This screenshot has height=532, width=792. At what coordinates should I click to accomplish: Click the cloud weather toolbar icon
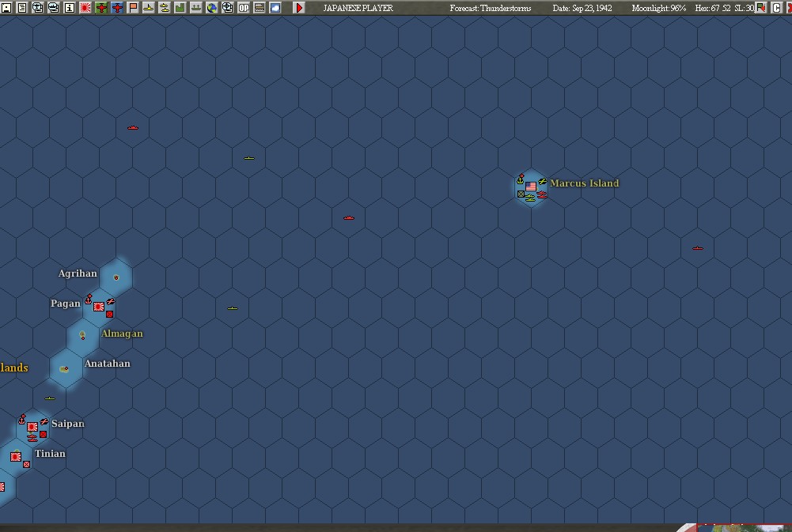coord(275,8)
